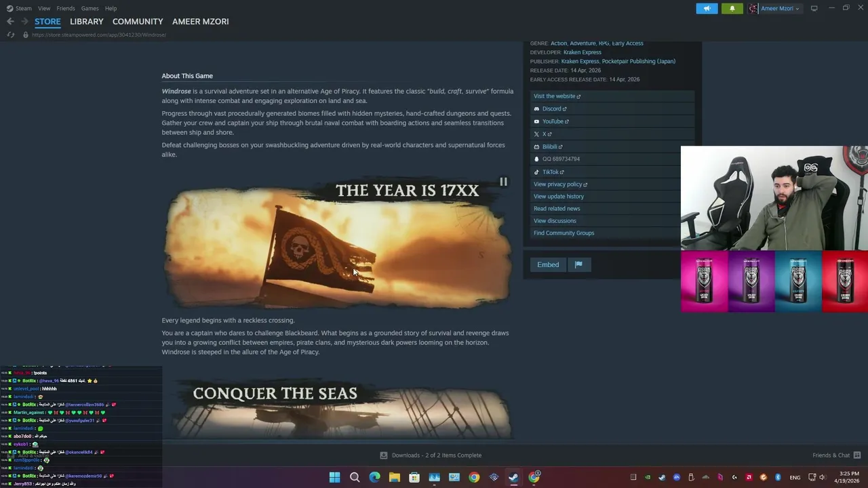The height and width of the screenshot is (488, 868).
Task: Click the pirate flag animated image
Action: tap(337, 244)
